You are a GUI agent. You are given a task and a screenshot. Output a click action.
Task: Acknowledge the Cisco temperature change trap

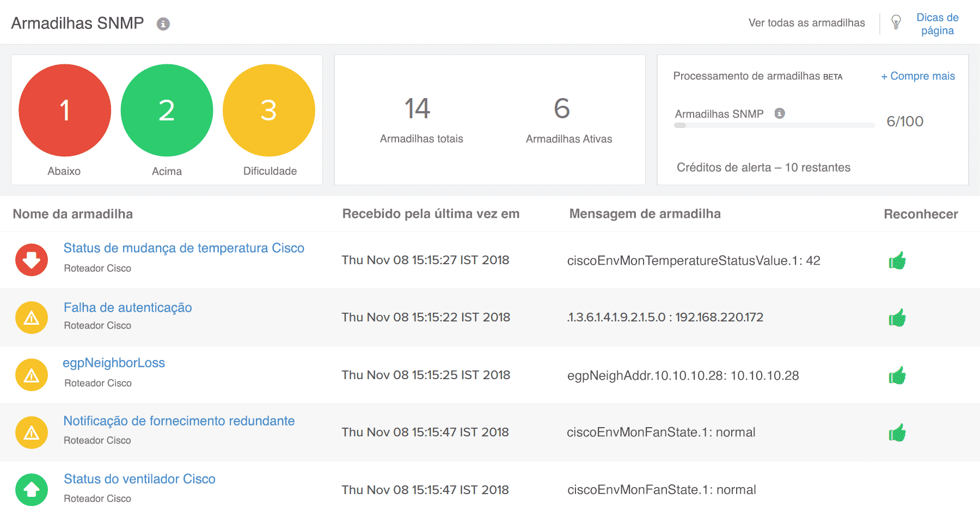[897, 260]
